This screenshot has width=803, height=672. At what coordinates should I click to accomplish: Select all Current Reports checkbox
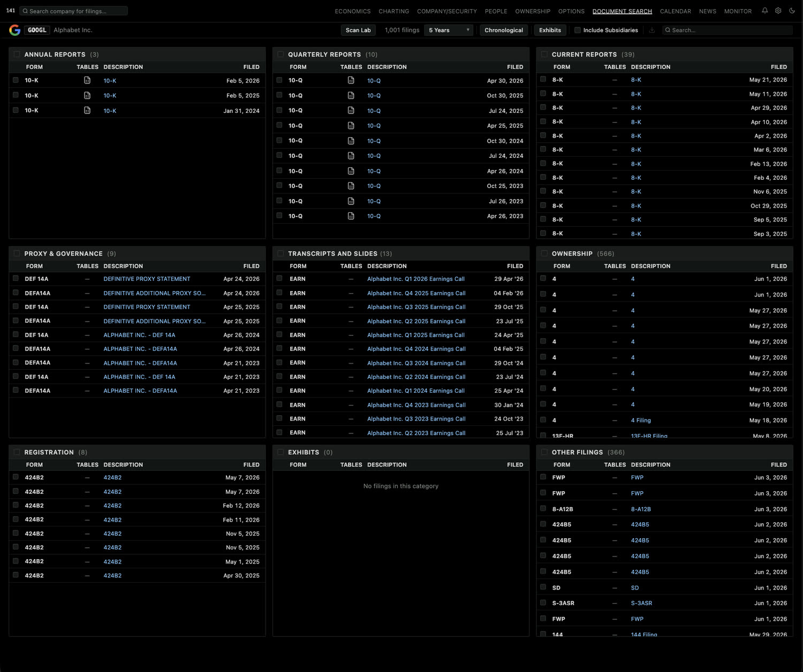[544, 54]
